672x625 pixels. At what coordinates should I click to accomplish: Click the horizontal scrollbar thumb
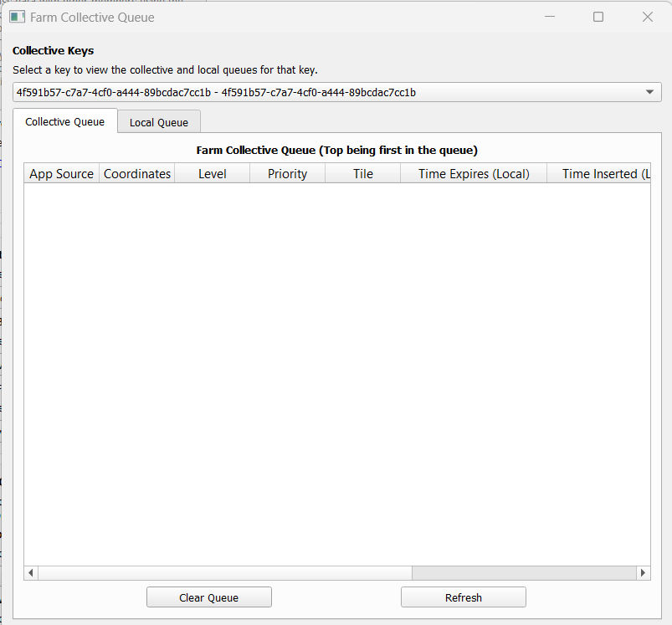click(523, 573)
